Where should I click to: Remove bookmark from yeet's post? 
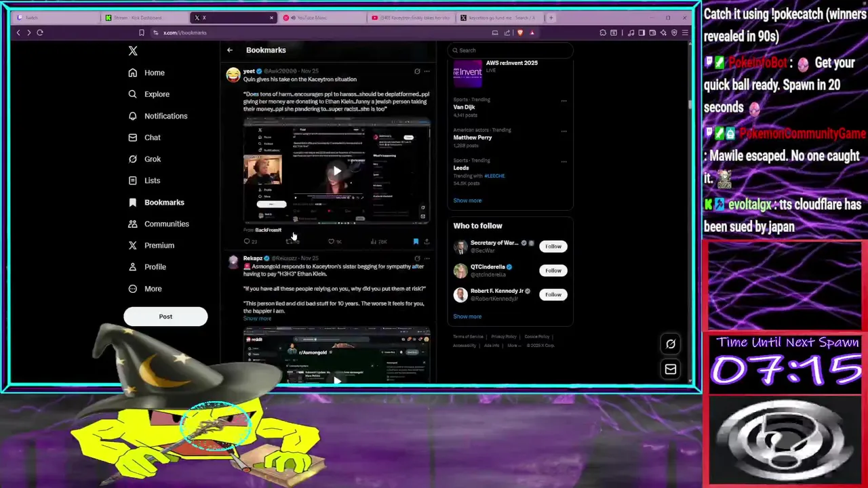[416, 241]
